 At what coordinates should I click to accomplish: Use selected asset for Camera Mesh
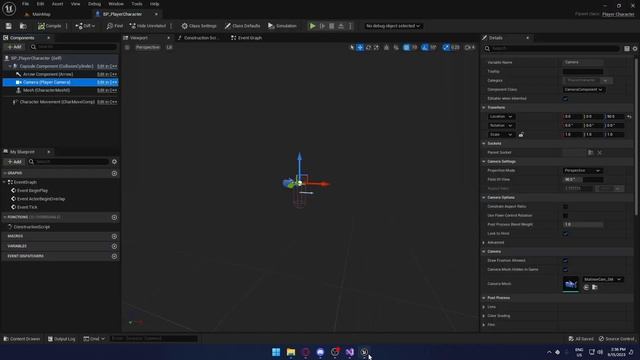[x=587, y=287]
